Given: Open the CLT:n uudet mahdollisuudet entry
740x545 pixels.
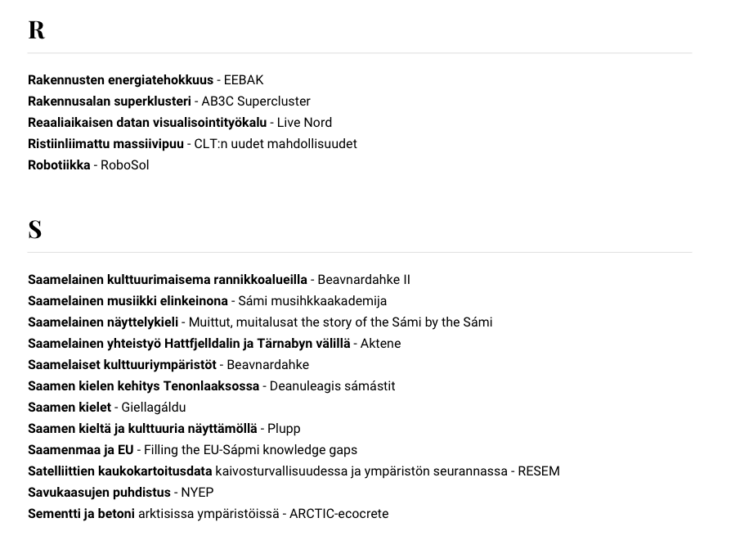Looking at the screenshot, I should [192, 144].
